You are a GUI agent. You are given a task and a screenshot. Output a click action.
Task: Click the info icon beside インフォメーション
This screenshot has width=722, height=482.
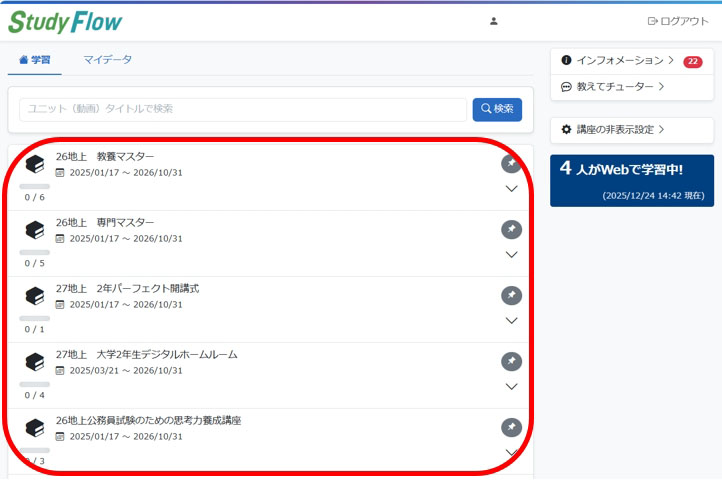[x=566, y=60]
